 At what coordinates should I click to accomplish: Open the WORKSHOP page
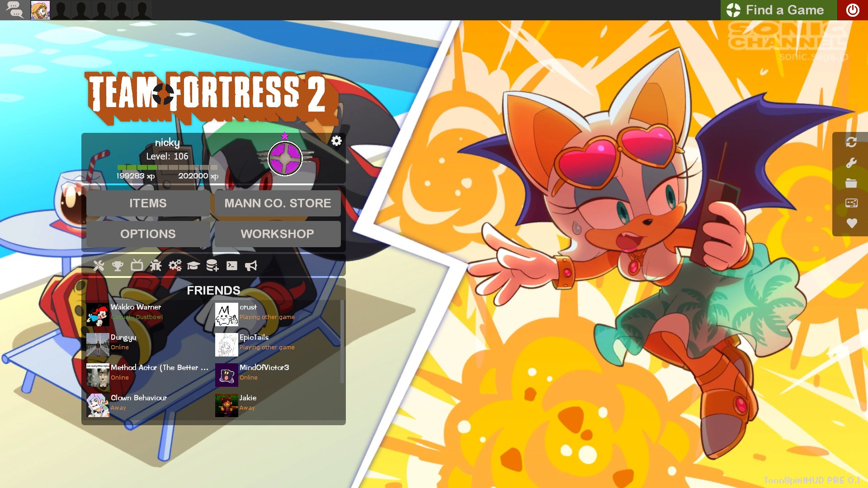[x=278, y=234]
